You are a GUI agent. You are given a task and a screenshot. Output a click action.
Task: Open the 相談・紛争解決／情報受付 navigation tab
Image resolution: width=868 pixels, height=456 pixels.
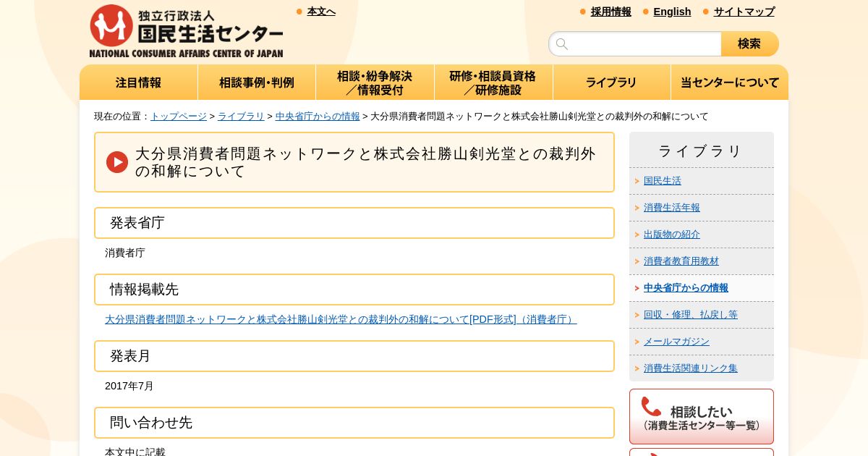pos(375,83)
